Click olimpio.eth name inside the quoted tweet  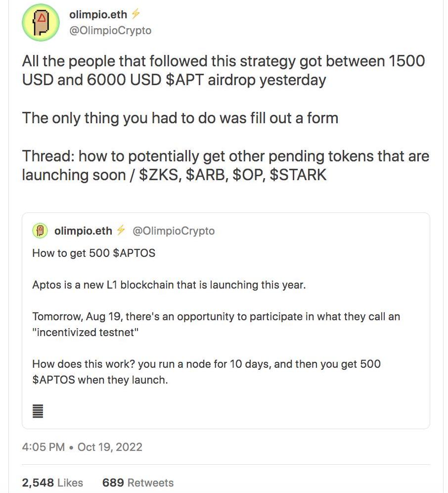pos(83,231)
